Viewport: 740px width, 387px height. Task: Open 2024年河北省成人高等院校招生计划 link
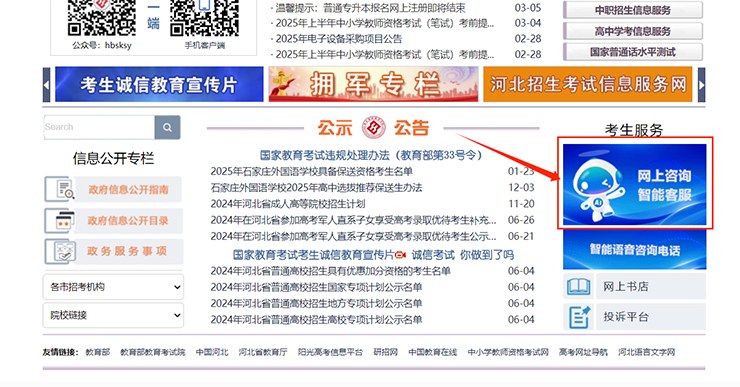pos(288,204)
